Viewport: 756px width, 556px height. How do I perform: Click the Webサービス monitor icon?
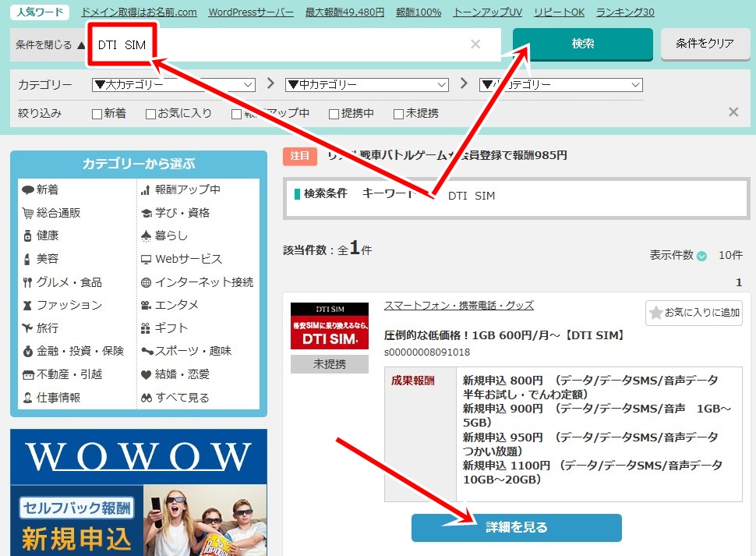[146, 260]
